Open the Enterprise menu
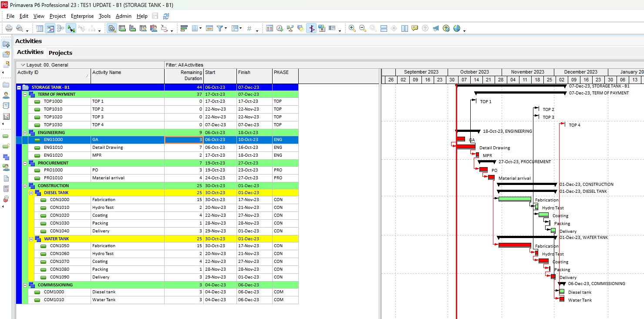The height and width of the screenshot is (319, 644). tap(82, 16)
